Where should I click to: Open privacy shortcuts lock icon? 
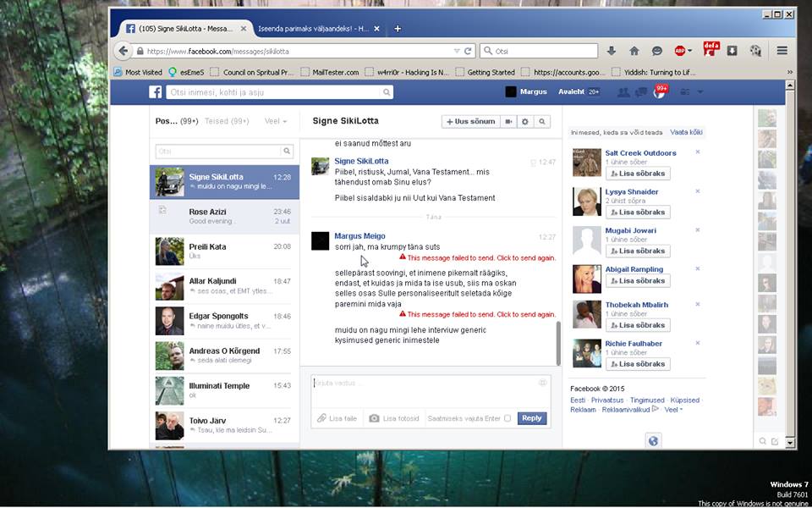coord(685,92)
